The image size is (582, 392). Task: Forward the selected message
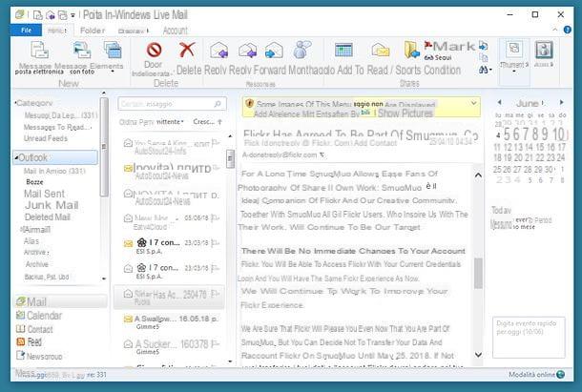pyautogui.click(x=274, y=51)
